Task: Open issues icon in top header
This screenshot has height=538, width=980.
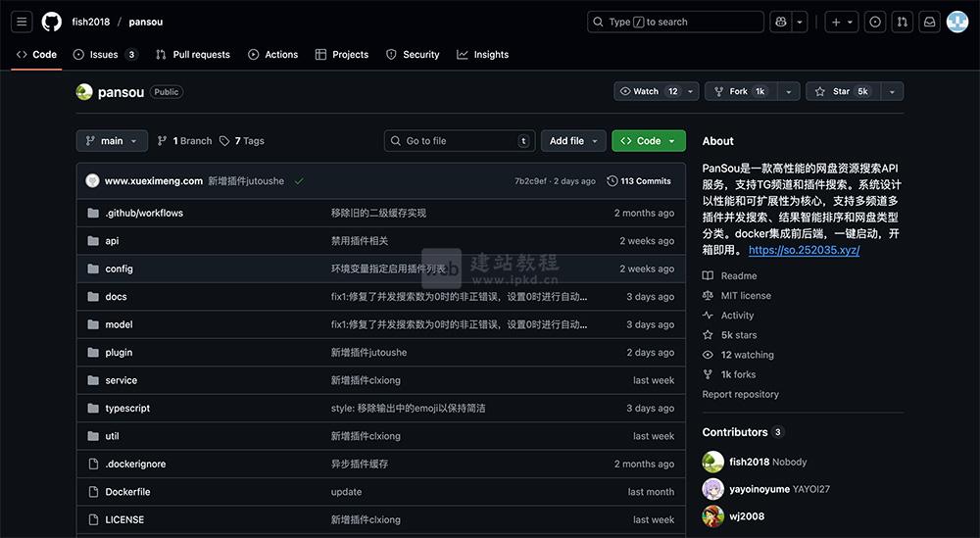Action: pyautogui.click(x=875, y=22)
